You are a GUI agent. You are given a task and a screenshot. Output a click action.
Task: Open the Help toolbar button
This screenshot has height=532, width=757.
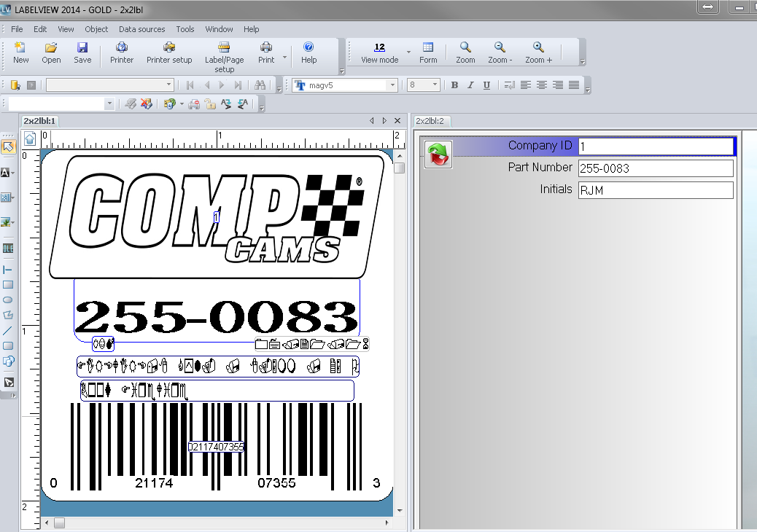[308, 52]
